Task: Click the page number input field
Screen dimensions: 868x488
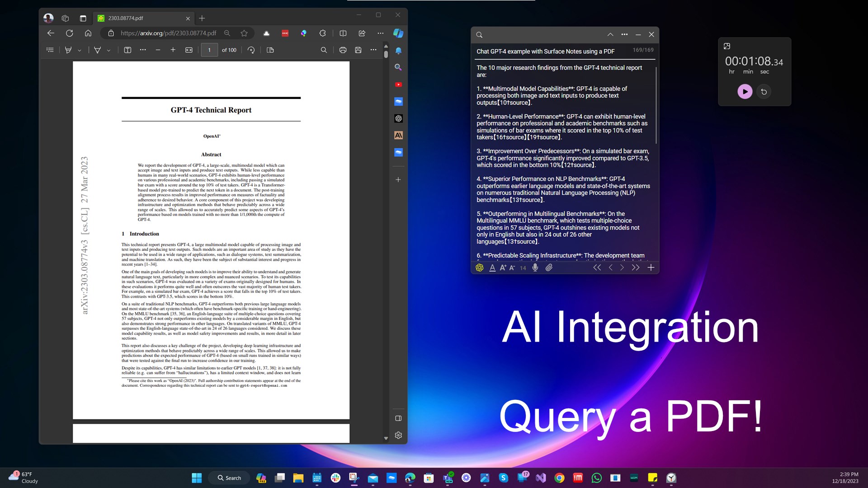Action: 209,50
